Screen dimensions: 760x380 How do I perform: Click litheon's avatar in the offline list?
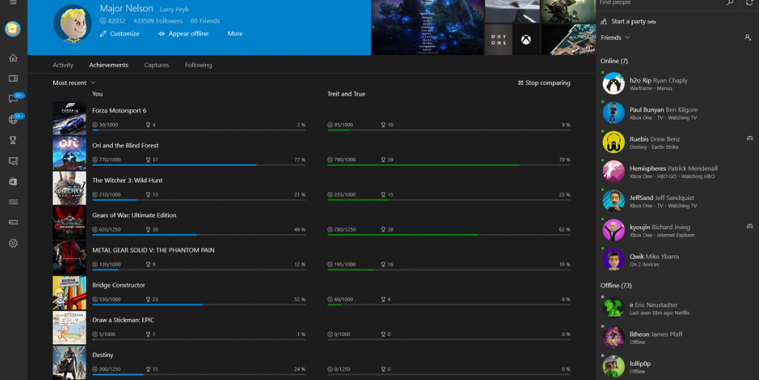pos(614,337)
